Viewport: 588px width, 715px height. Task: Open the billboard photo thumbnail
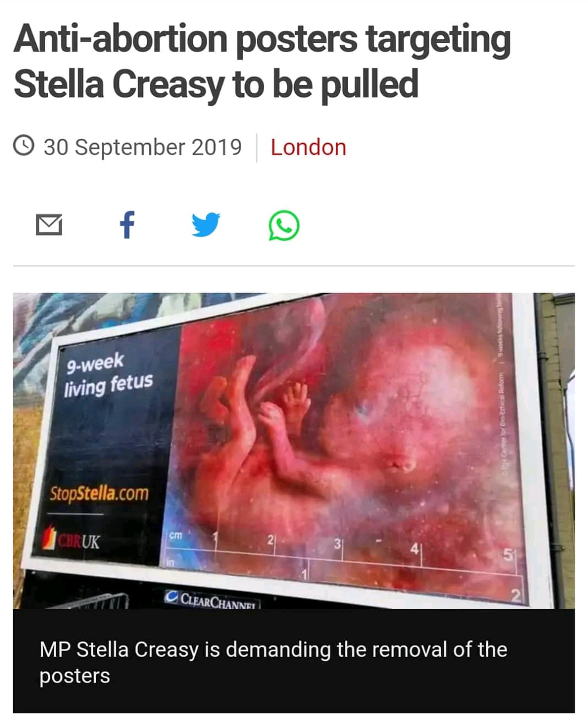294,450
